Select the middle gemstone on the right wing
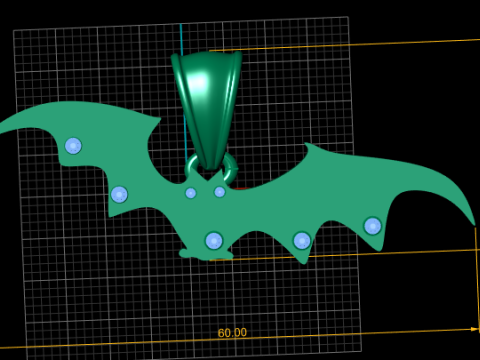Screen dimensions: 480x360 (302, 241)
